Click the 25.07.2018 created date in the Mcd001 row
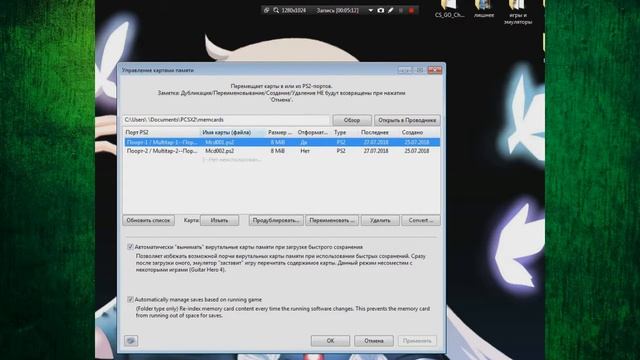This screenshot has height=360, width=640. [417, 142]
